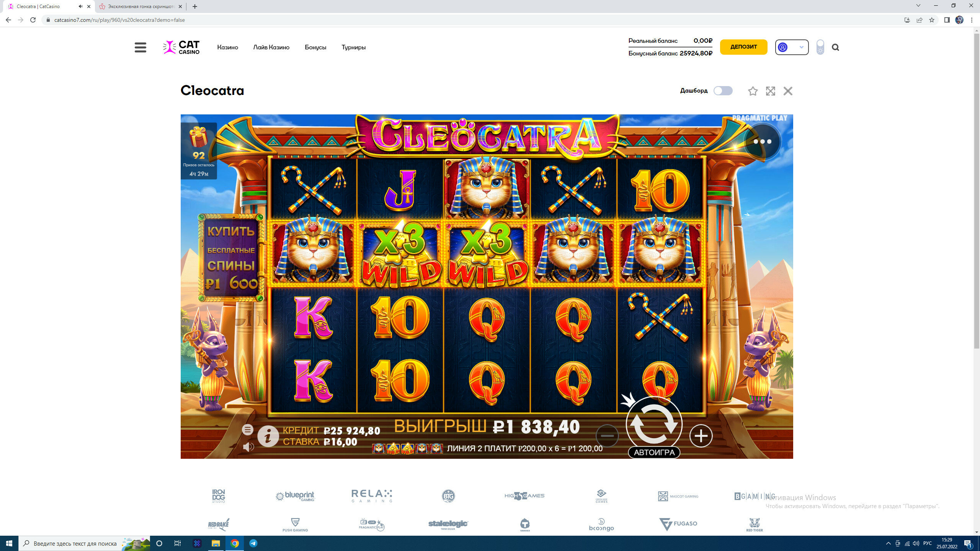The width and height of the screenshot is (980, 551).
Task: Open the site search magnifier icon
Action: pyautogui.click(x=835, y=47)
